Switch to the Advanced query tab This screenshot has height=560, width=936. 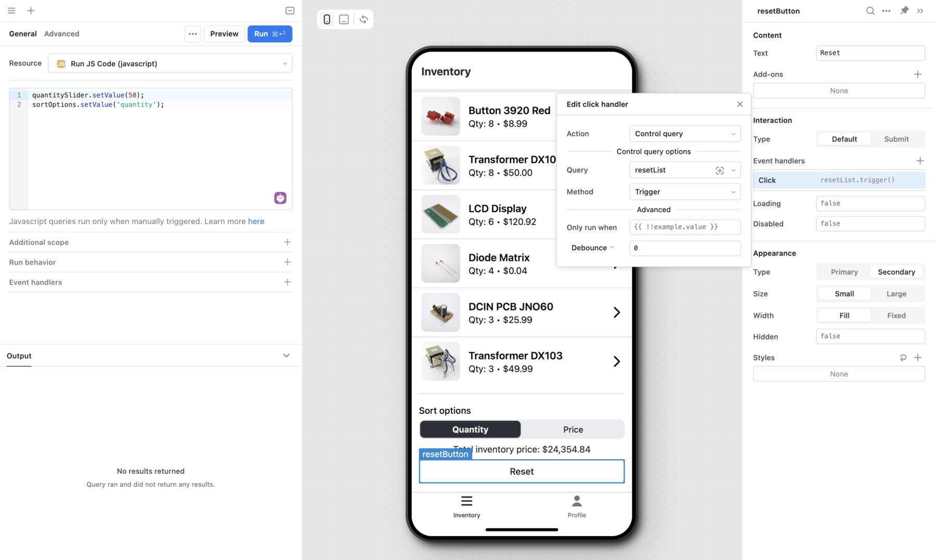click(62, 34)
